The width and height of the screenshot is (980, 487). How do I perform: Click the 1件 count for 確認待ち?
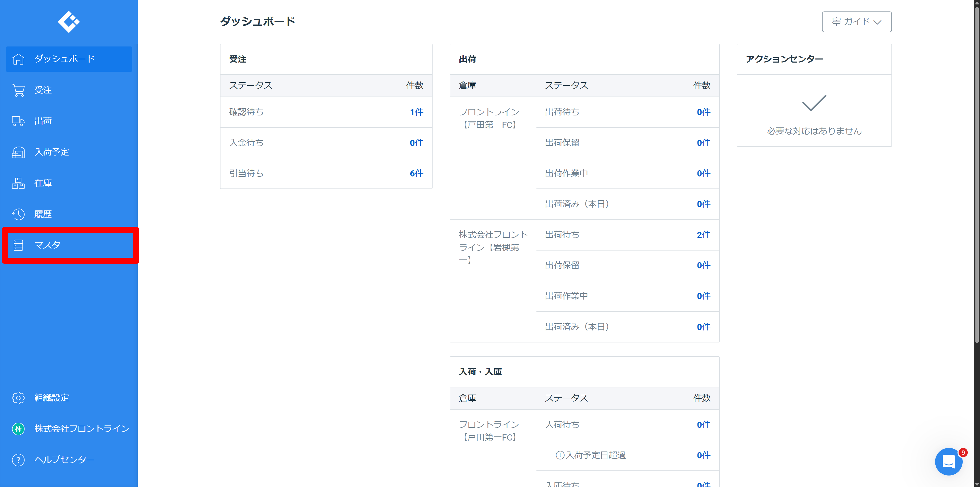tap(416, 112)
